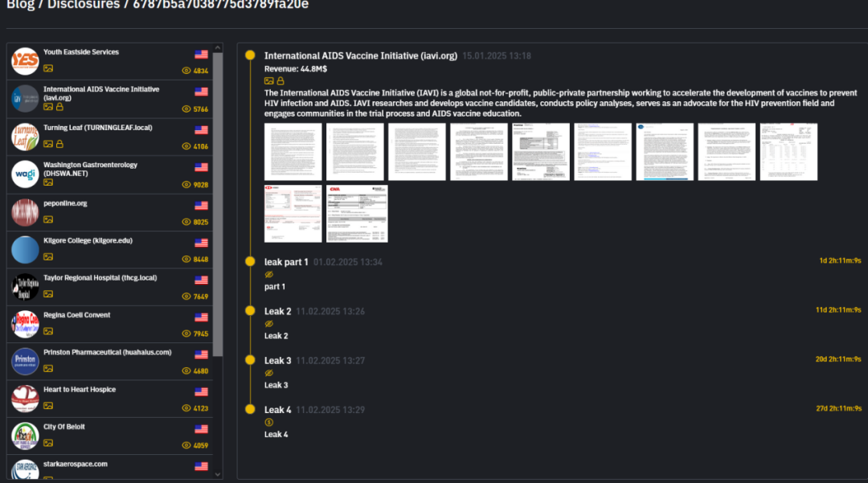Screen dimensions: 868x483
Task: Click the top timeline dot beside iavi.org heading
Action: 250,55
